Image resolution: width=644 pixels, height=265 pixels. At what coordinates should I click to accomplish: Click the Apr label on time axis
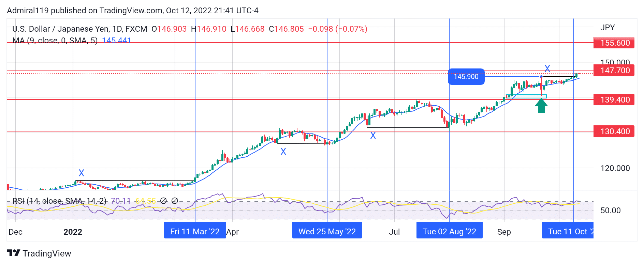[233, 232]
